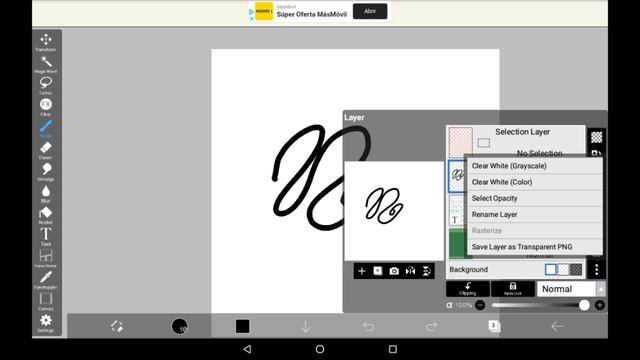
Task: Select the Eraser tool
Action: click(46, 151)
